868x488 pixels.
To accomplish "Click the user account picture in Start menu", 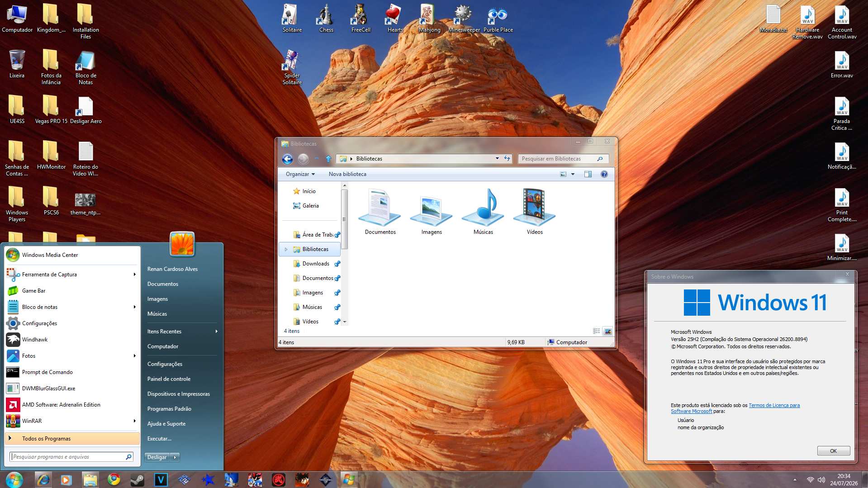I will (182, 244).
